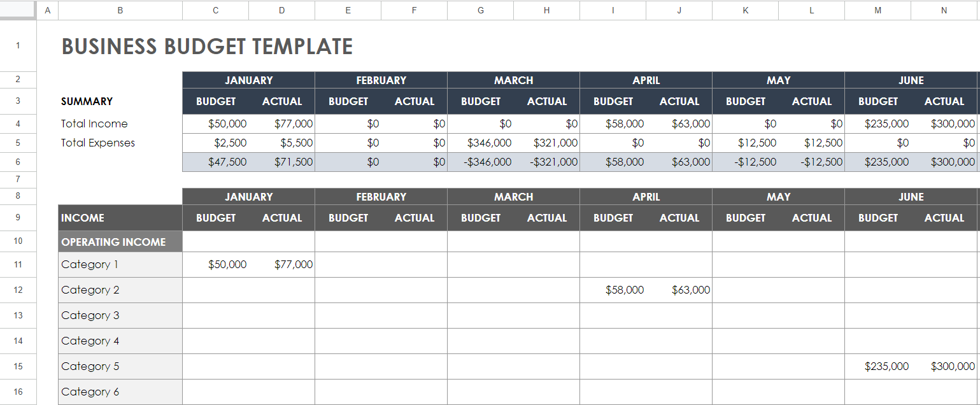Click the INCOME section header cell
The width and height of the screenshot is (980, 405).
(120, 218)
